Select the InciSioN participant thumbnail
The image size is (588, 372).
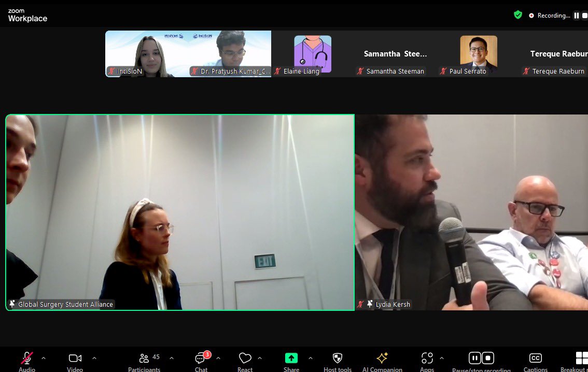click(x=147, y=54)
